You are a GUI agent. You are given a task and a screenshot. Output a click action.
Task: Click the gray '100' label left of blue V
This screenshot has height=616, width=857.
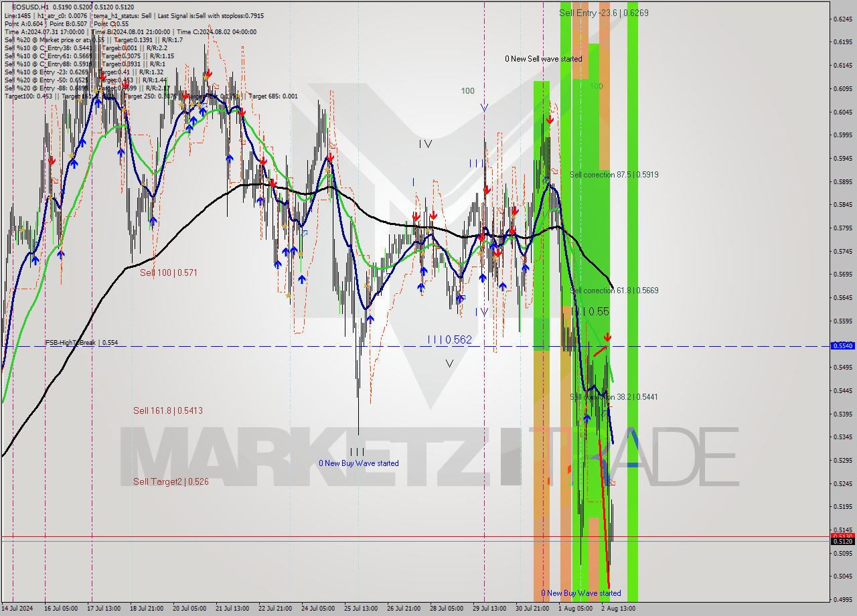pos(467,90)
